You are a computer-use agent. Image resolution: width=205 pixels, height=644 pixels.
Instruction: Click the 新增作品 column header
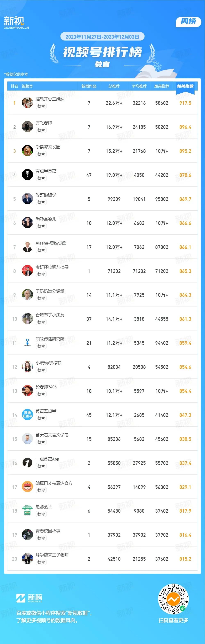[x=89, y=86]
